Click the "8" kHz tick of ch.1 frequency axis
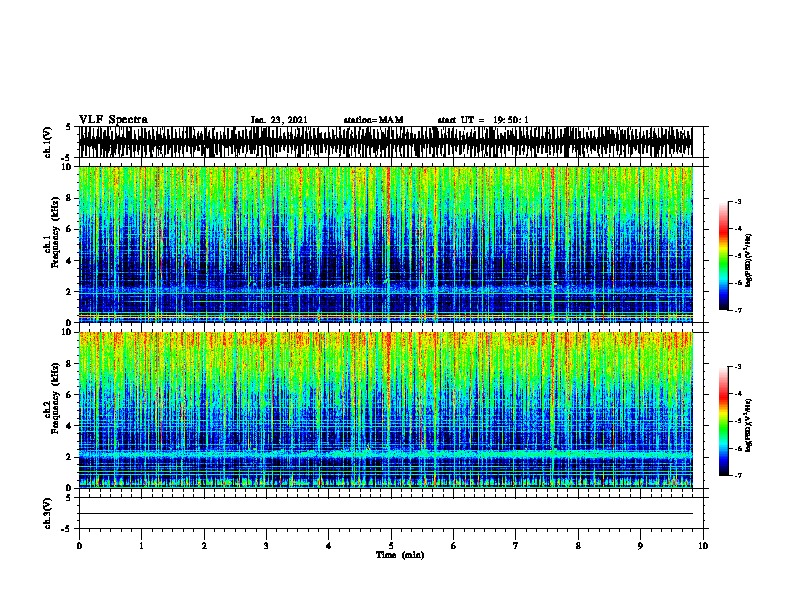This screenshot has width=792, height=612. click(69, 198)
